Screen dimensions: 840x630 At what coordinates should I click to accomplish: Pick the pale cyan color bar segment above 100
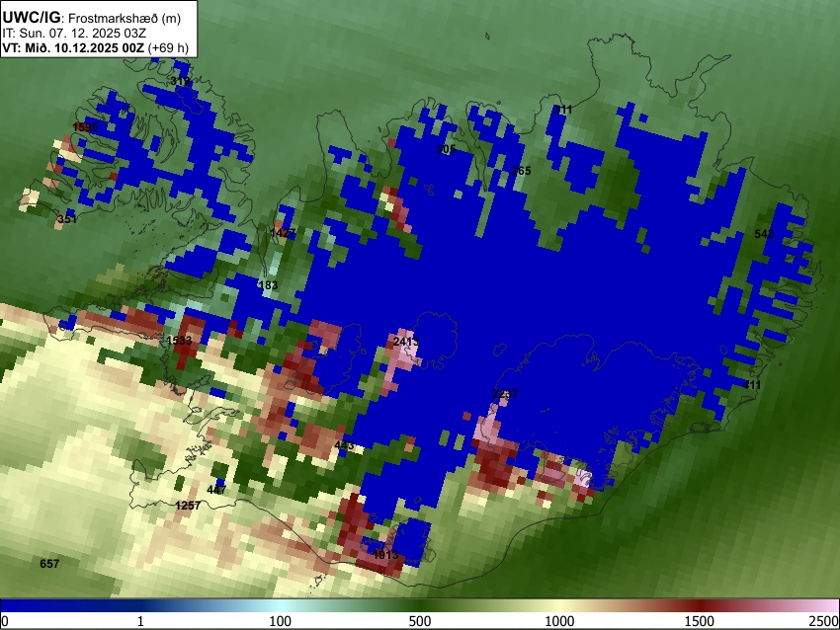(281, 606)
